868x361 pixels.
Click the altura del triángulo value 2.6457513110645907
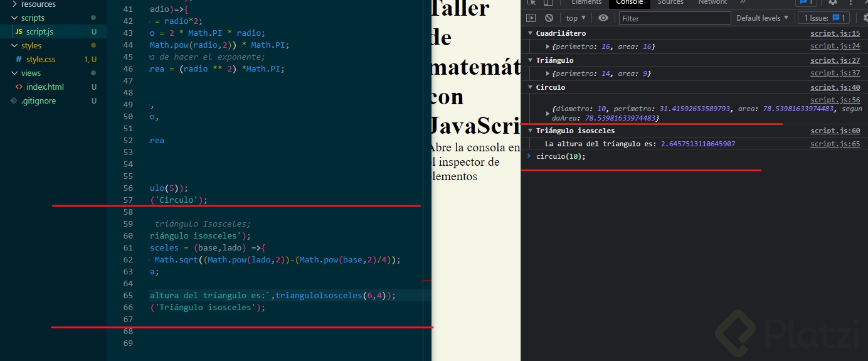point(698,144)
